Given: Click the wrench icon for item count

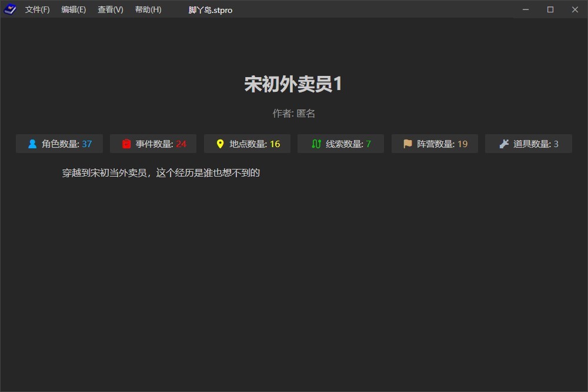Looking at the screenshot, I should (x=504, y=144).
